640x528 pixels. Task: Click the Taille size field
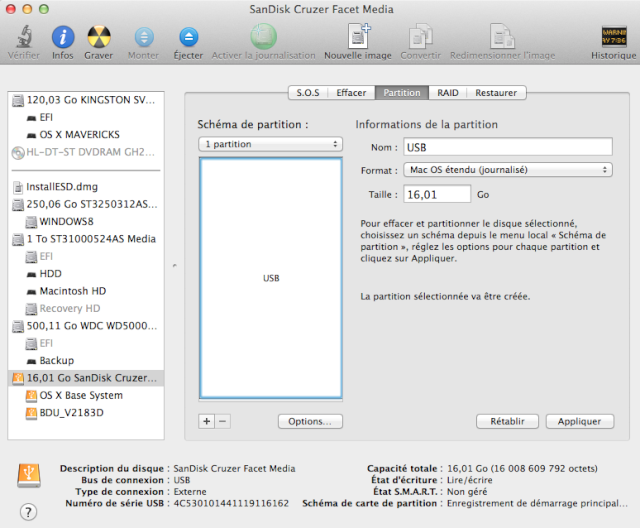[437, 194]
